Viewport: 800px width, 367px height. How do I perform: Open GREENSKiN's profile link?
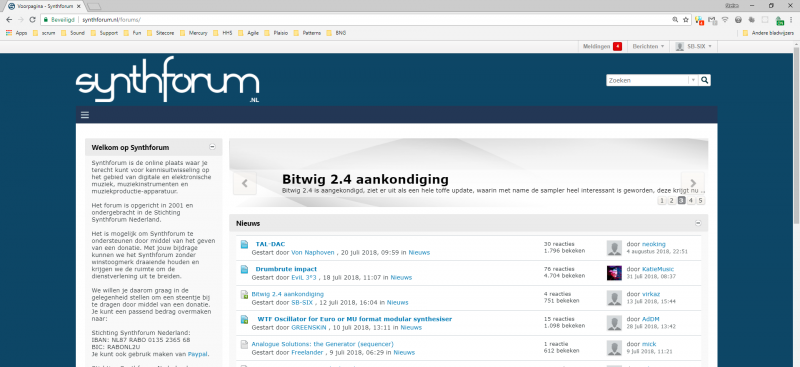(310, 327)
